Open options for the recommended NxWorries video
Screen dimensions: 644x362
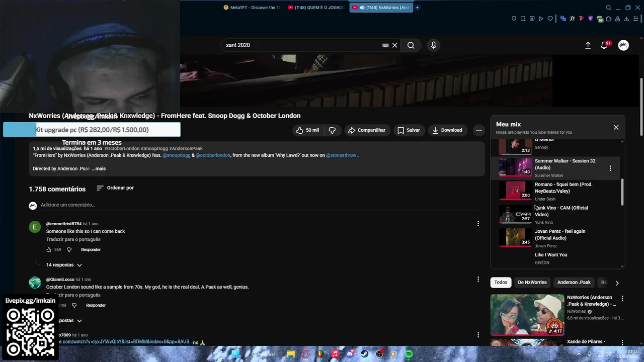coord(622,299)
